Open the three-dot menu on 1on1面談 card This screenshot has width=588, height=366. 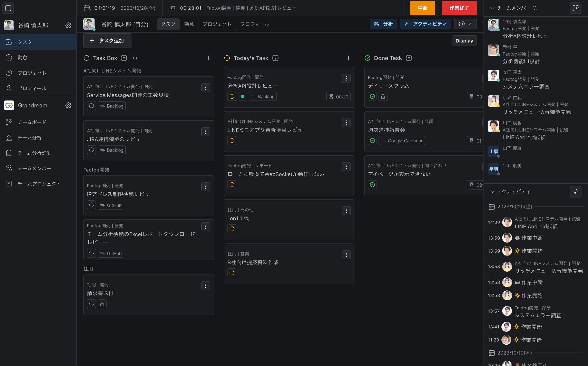(x=346, y=211)
